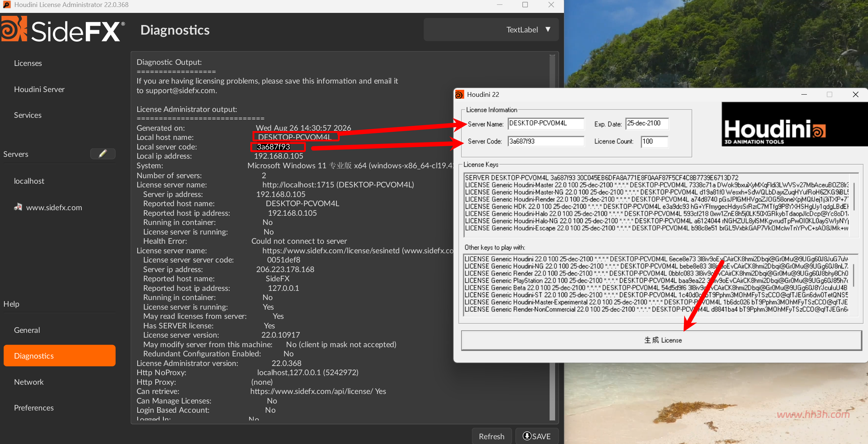Click the Generated on date value

point(303,128)
